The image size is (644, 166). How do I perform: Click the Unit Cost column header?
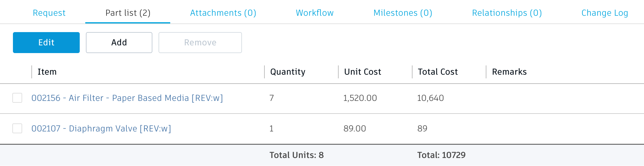coord(362,72)
